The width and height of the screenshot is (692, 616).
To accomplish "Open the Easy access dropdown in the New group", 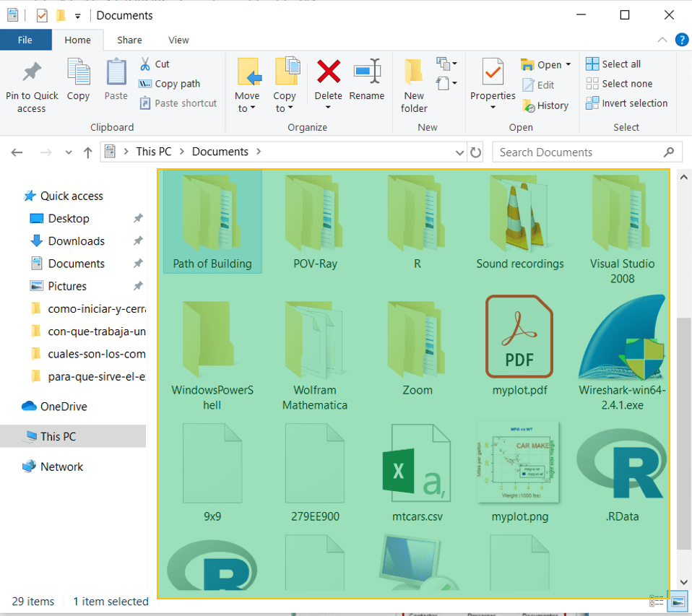I will click(446, 83).
